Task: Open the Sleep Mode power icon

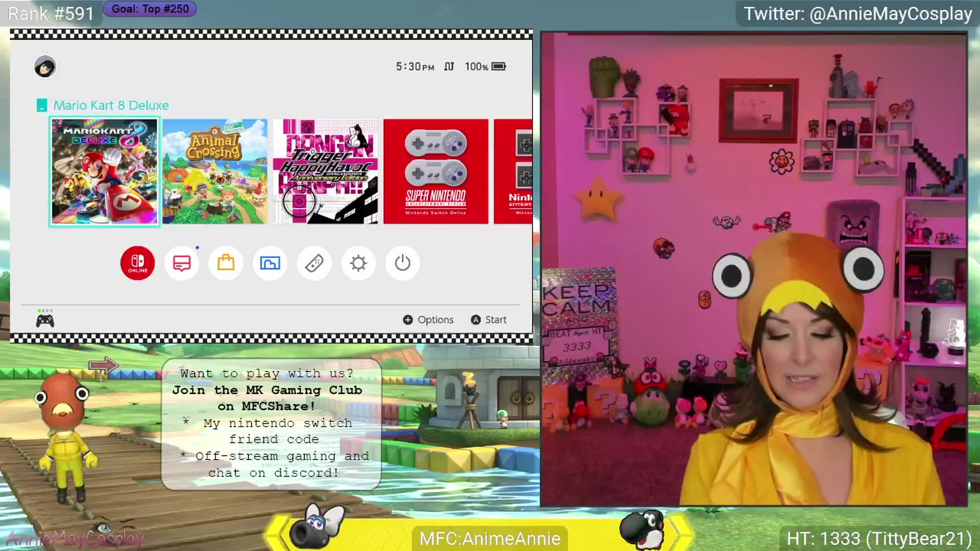Action: (x=403, y=263)
